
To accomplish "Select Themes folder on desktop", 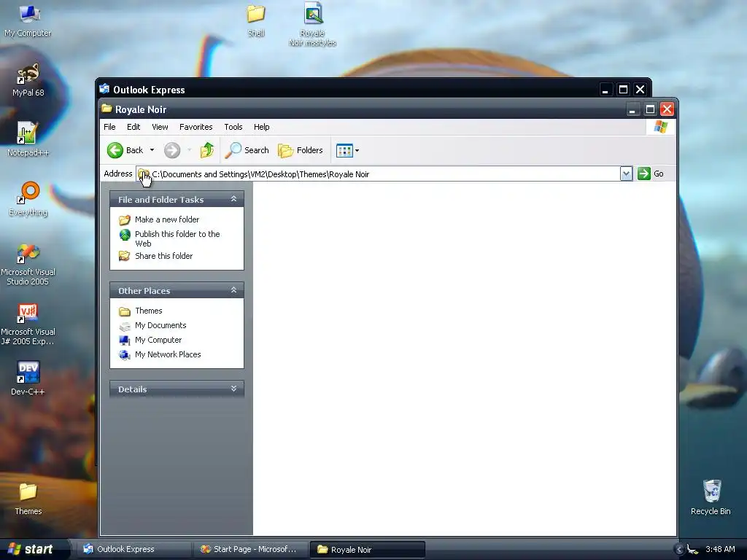I will pos(28,499).
